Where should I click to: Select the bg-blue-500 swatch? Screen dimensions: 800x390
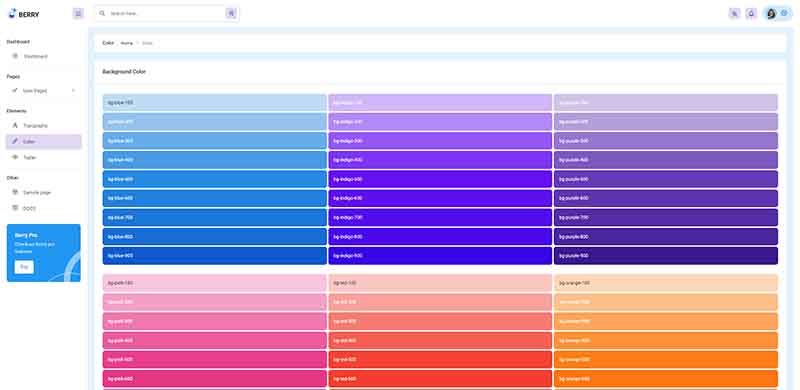[x=214, y=179]
